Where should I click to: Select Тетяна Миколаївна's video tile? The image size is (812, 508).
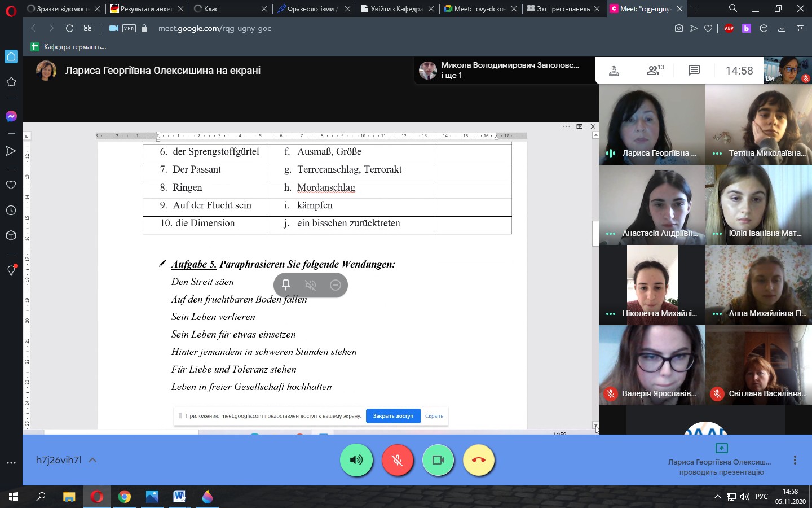point(758,125)
